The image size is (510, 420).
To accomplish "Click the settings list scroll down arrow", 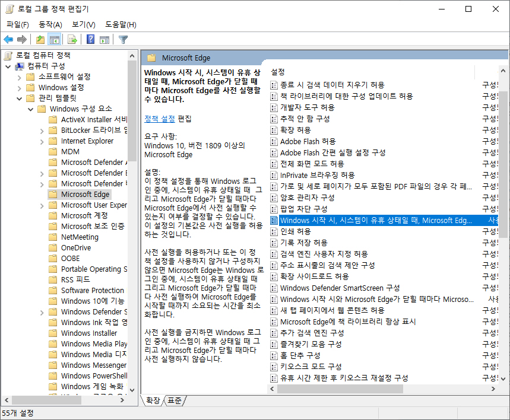I will 503,378.
